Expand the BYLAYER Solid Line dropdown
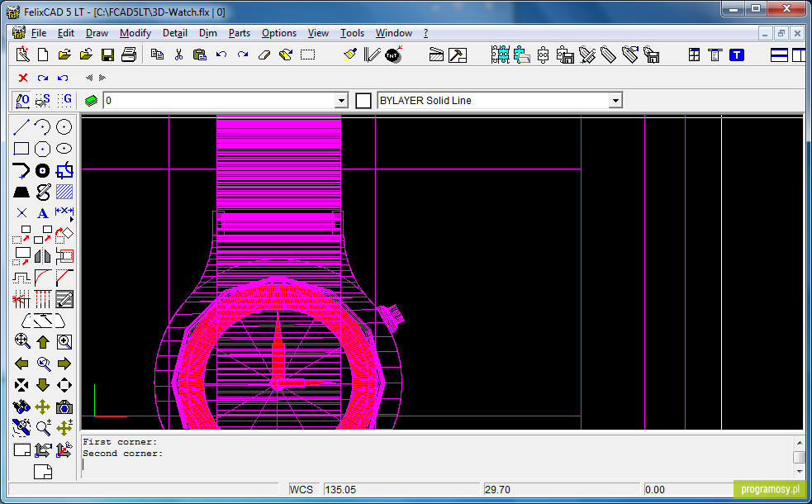 615,101
